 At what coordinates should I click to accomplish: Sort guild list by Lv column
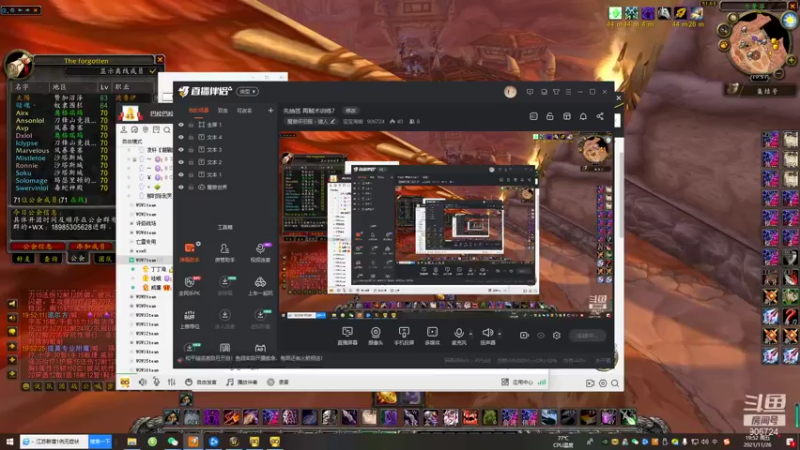104,87
